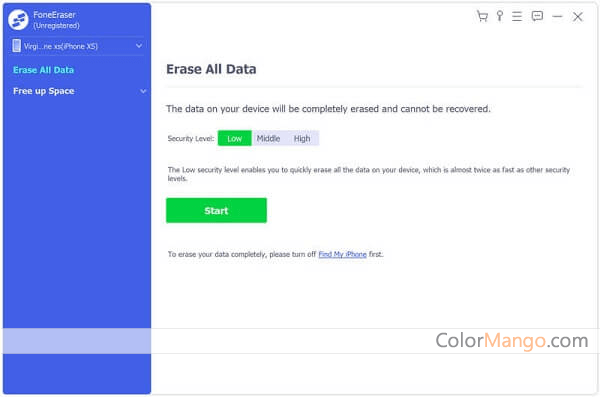Click the Virgi...ne xs(iPhone XS) device selector
Image resolution: width=600 pixels, height=397 pixels.
(77, 46)
